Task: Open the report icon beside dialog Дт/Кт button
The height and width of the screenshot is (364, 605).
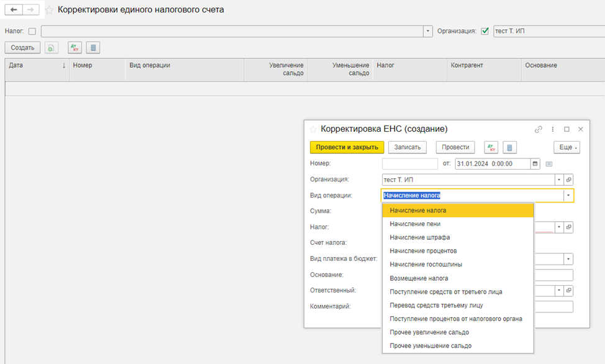Action: pos(509,147)
